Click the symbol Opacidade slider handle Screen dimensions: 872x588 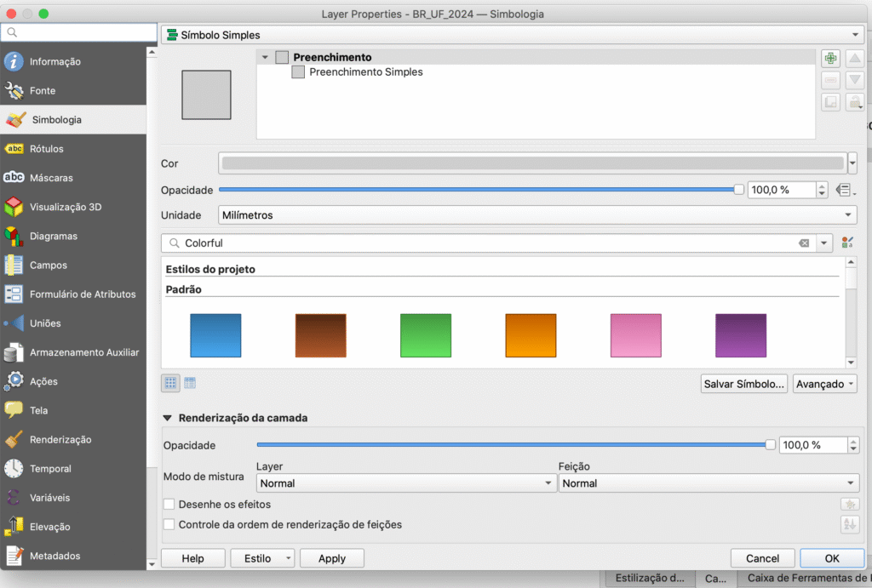click(x=738, y=190)
